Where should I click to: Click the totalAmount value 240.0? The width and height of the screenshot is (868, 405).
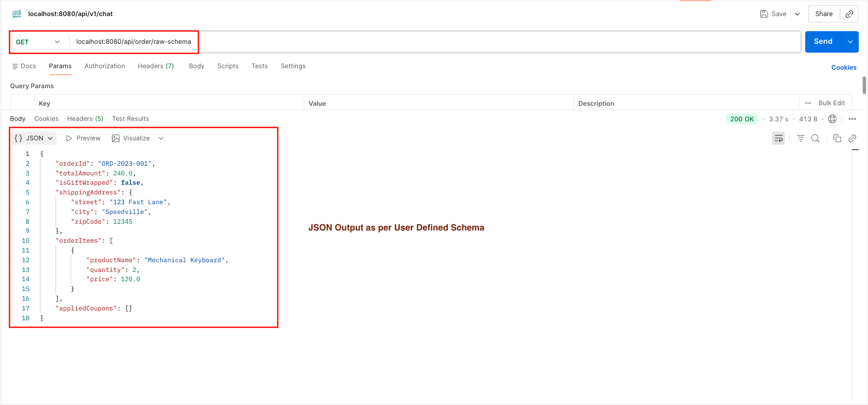(123, 174)
